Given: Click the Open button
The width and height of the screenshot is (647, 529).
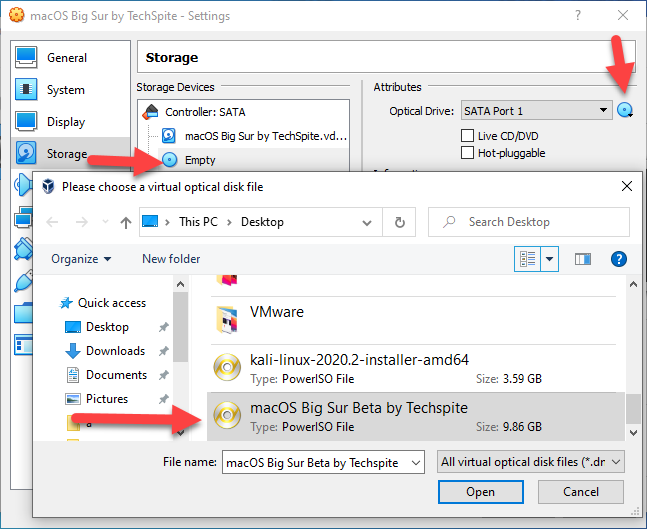Looking at the screenshot, I should pos(480,492).
